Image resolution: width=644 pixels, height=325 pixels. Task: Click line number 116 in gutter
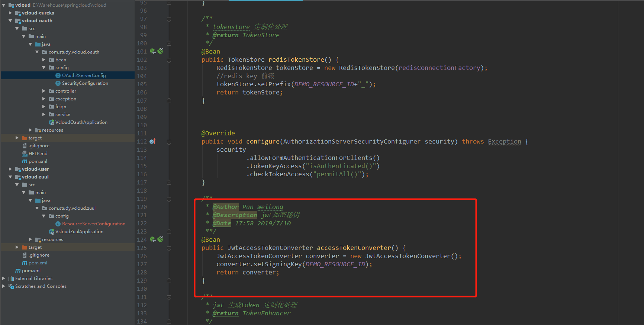(142, 174)
